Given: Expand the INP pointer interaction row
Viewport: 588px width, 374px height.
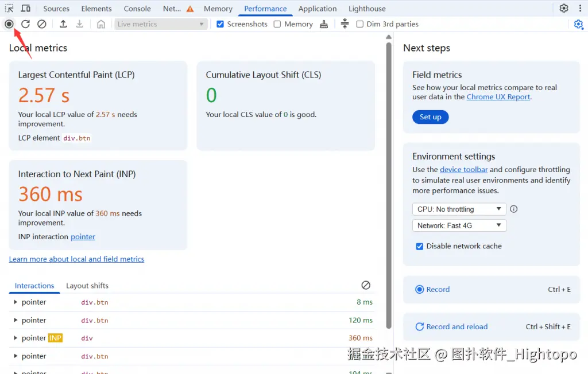Looking at the screenshot, I should click(16, 338).
